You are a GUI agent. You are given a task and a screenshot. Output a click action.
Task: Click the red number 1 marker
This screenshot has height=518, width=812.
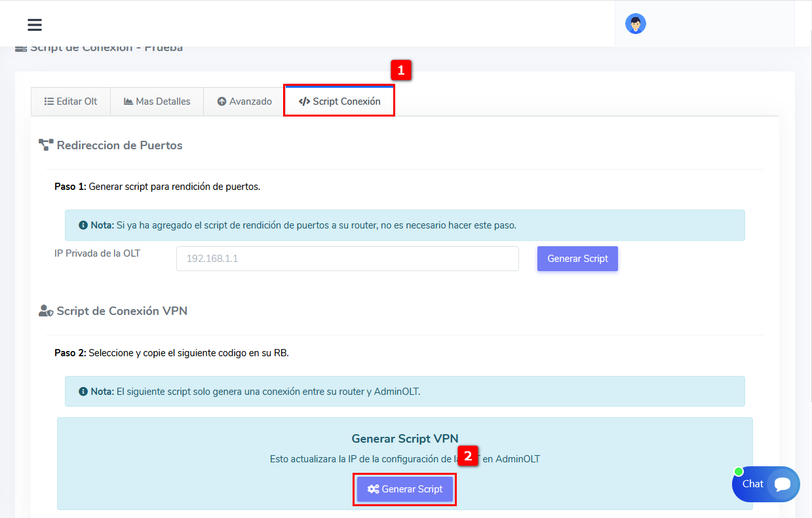401,70
